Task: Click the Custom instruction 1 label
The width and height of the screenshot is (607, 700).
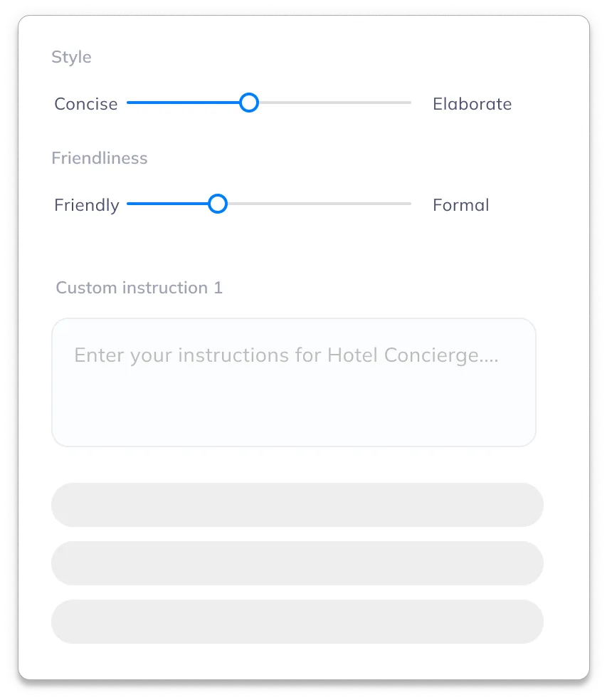Action: (139, 288)
